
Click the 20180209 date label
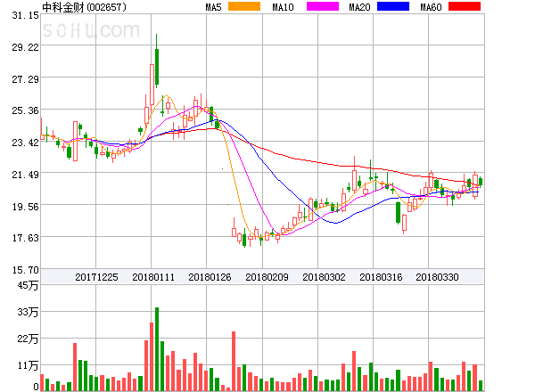pos(267,277)
